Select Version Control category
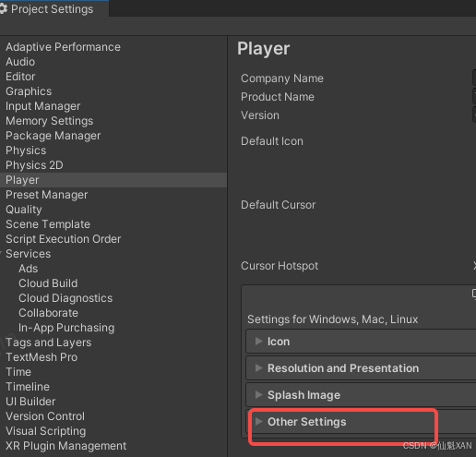 coord(45,416)
